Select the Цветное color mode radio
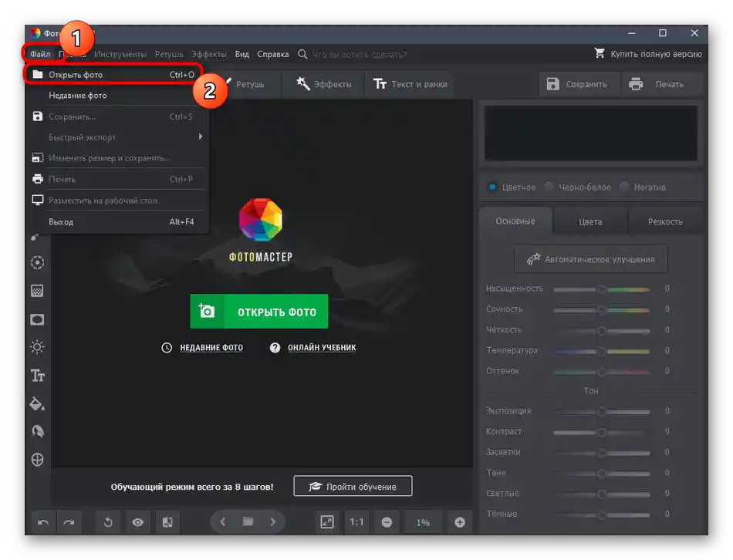Image resolution: width=733 pixels, height=560 pixels. [x=492, y=187]
